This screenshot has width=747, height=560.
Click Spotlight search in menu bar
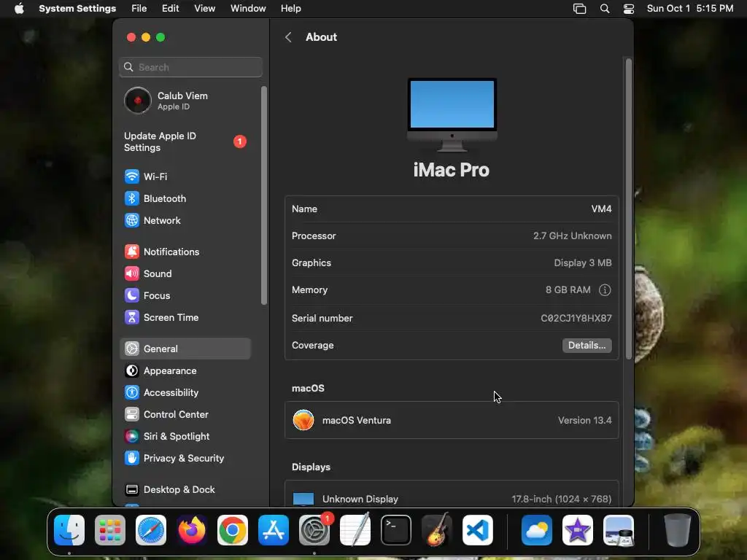pos(605,9)
